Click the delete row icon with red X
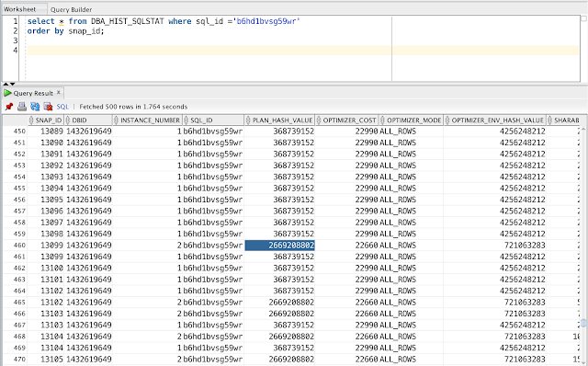 [x=48, y=107]
